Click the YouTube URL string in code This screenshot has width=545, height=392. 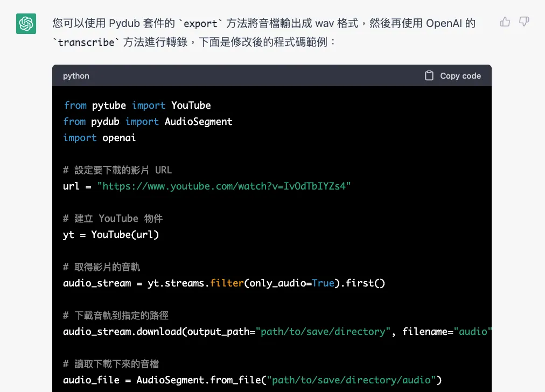point(224,186)
